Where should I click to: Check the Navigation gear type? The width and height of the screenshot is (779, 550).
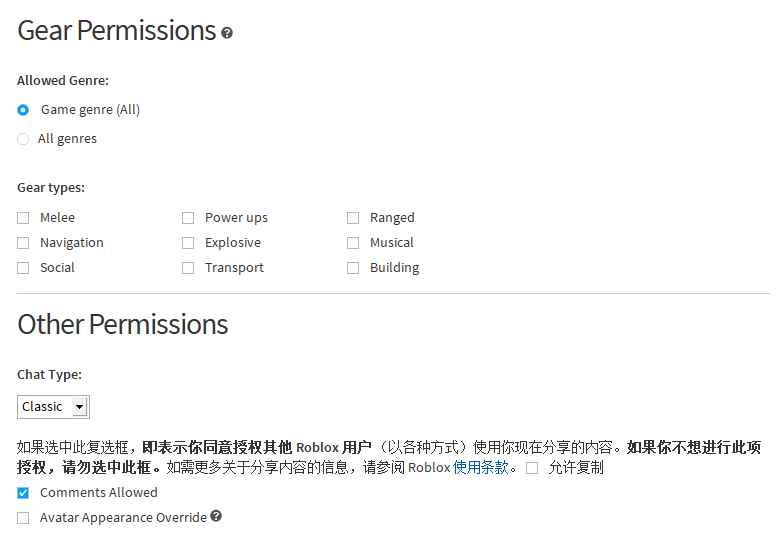coord(23,243)
